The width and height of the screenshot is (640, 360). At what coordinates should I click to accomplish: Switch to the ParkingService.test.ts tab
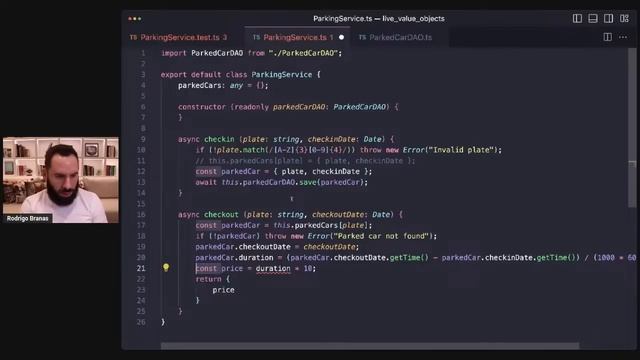pos(178,37)
